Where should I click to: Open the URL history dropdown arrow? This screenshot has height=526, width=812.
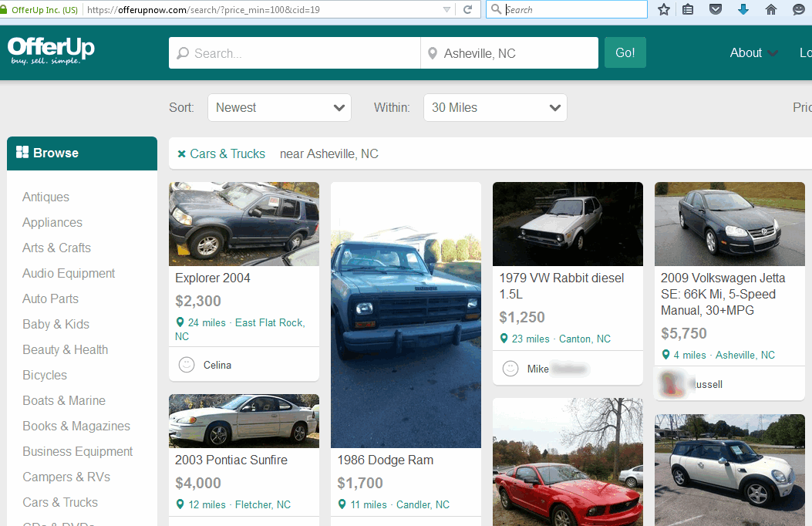point(447,10)
